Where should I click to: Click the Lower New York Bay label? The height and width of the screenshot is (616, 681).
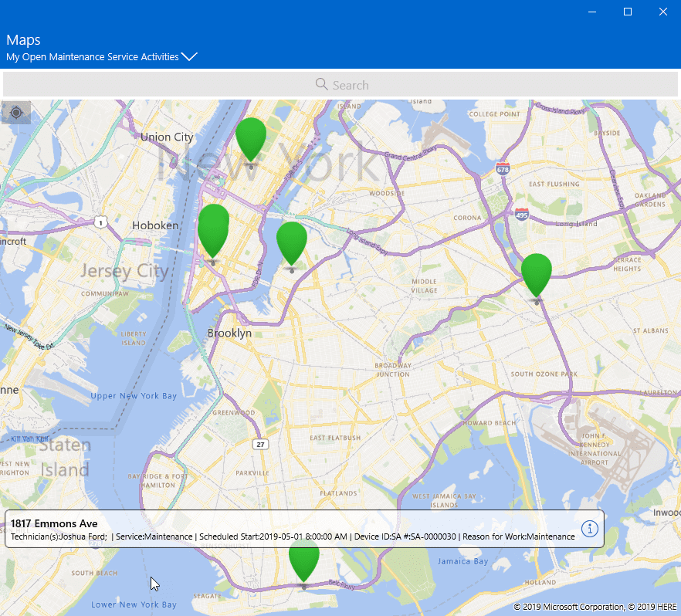tap(134, 604)
